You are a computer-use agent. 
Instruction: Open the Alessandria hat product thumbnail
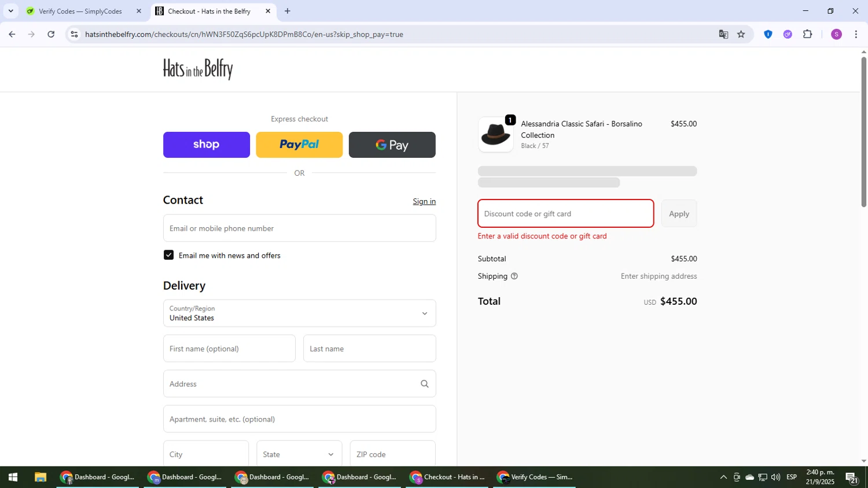[495, 135]
